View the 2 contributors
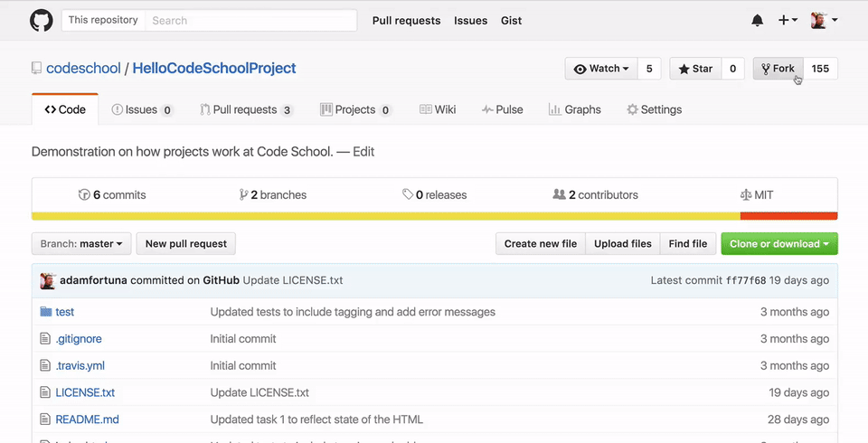This screenshot has height=443, width=868. pyautogui.click(x=596, y=195)
